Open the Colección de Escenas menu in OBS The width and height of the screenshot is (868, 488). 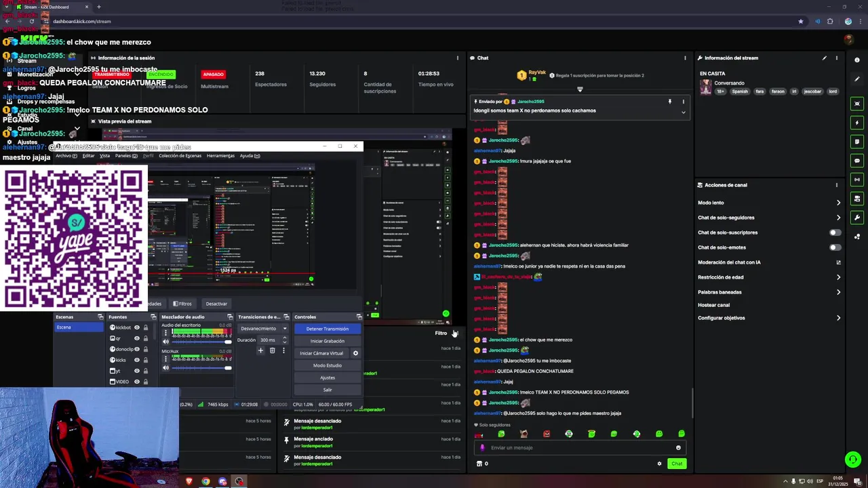click(x=180, y=156)
